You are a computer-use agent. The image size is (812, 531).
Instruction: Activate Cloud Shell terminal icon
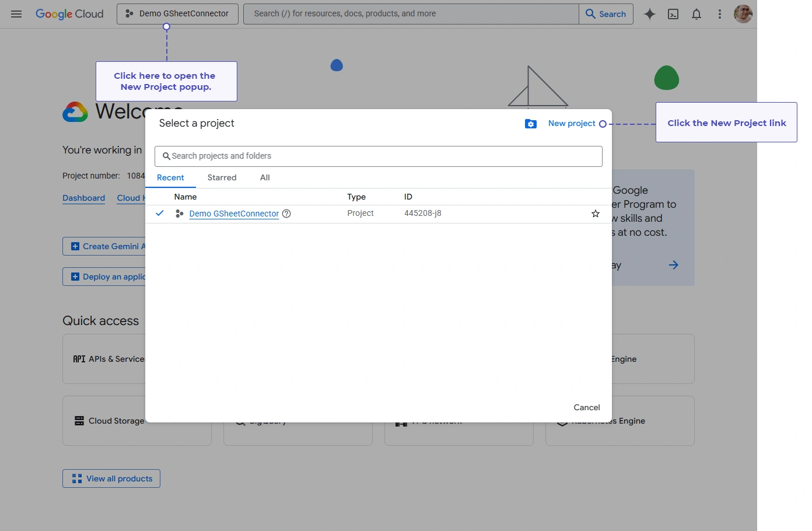click(x=673, y=14)
